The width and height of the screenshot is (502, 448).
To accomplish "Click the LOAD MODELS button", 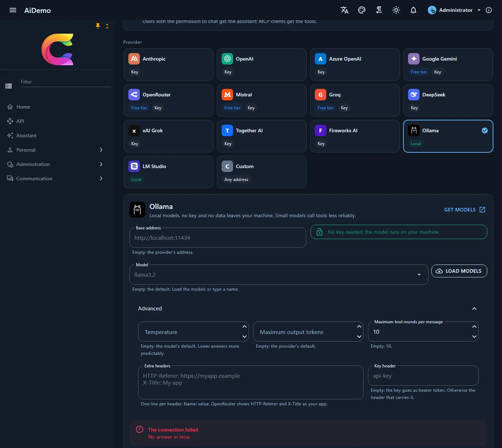I will [x=459, y=271].
